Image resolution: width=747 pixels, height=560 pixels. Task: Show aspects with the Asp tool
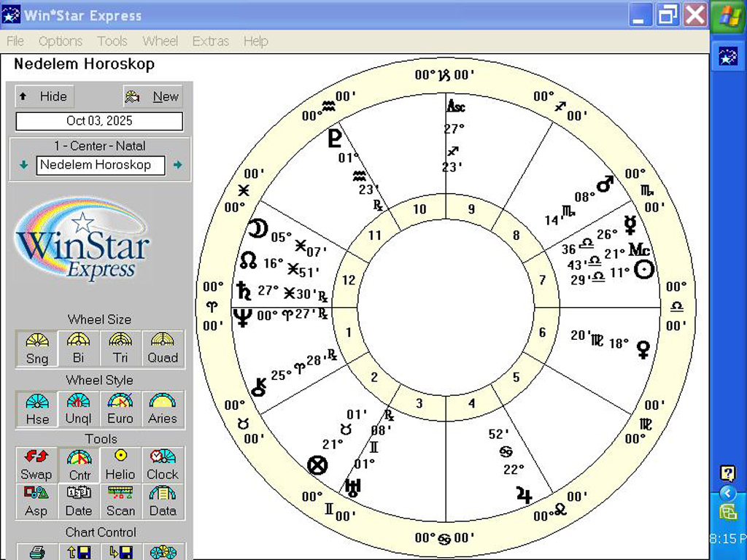click(x=36, y=502)
